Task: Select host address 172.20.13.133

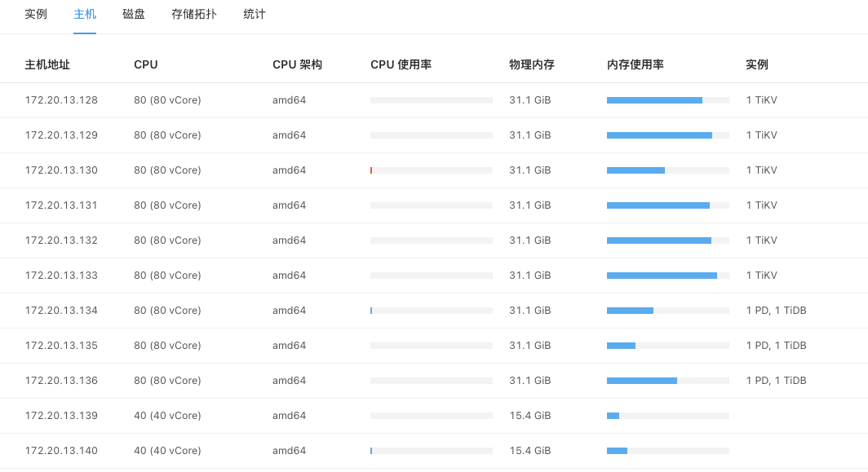Action: pyautogui.click(x=61, y=276)
